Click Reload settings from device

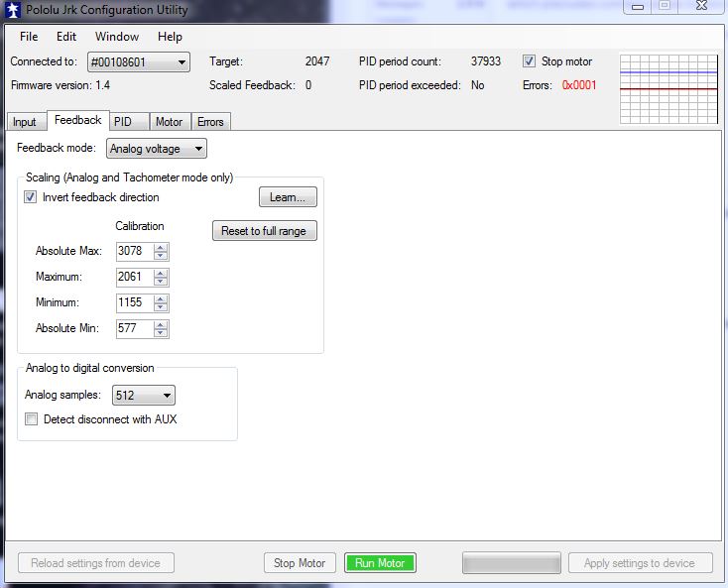[x=96, y=563]
